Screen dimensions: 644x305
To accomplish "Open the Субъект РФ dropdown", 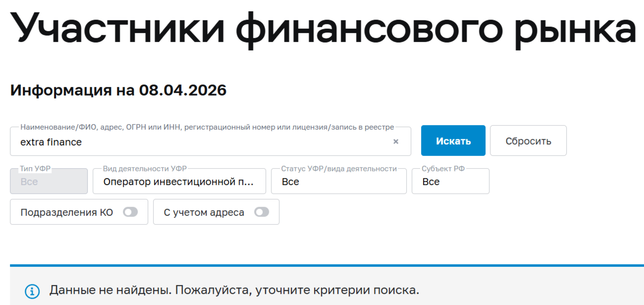I will click(450, 182).
